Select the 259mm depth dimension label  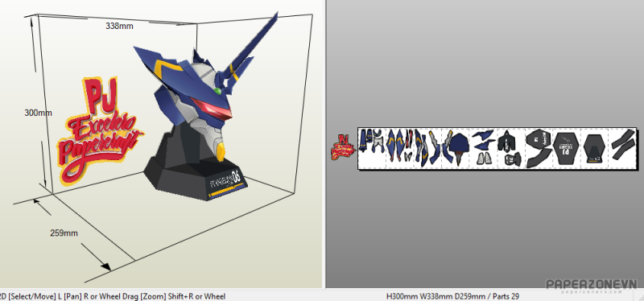point(64,233)
